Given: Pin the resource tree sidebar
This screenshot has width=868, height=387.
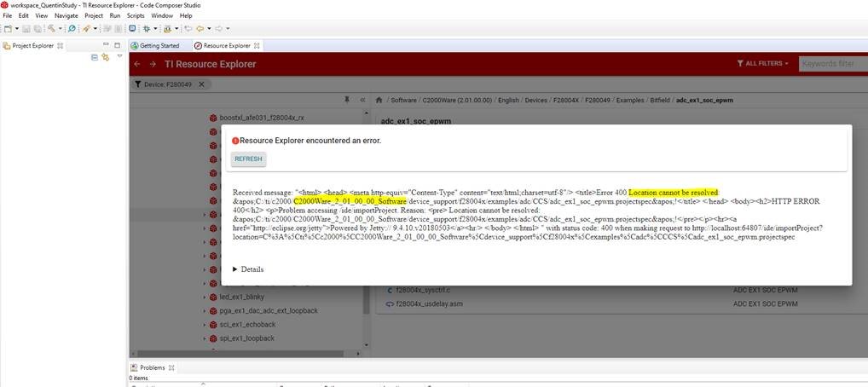Looking at the screenshot, I should [x=347, y=100].
